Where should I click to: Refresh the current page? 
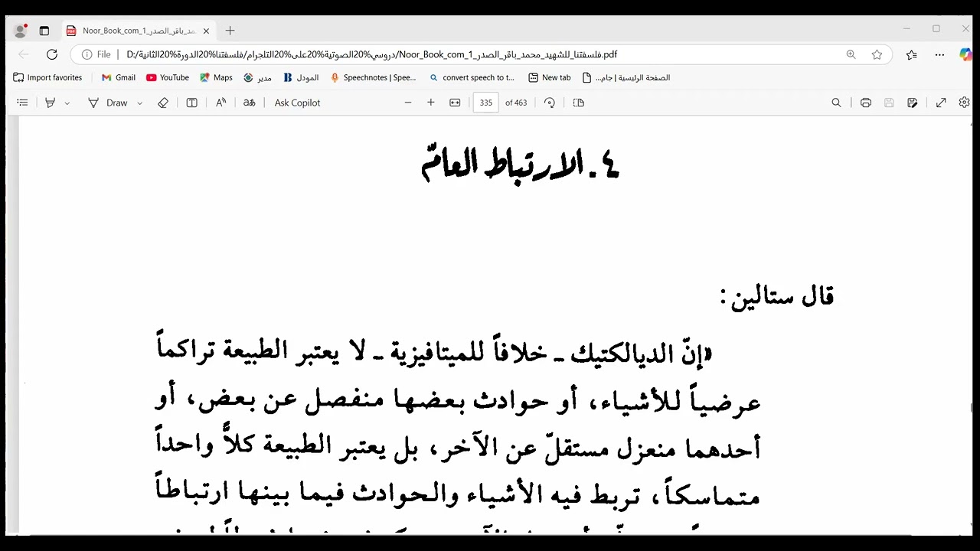[52, 54]
